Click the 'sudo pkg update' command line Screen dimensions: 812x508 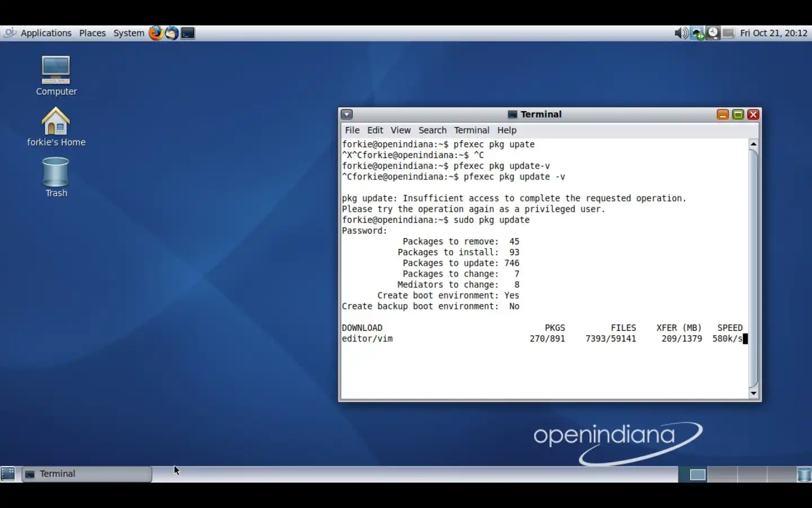pos(436,220)
